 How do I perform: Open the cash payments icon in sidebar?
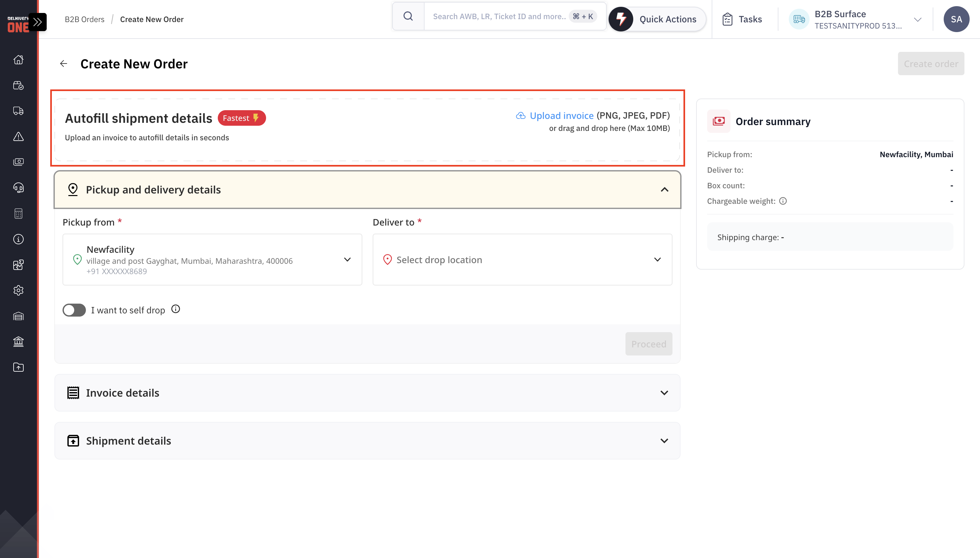pos(18,162)
